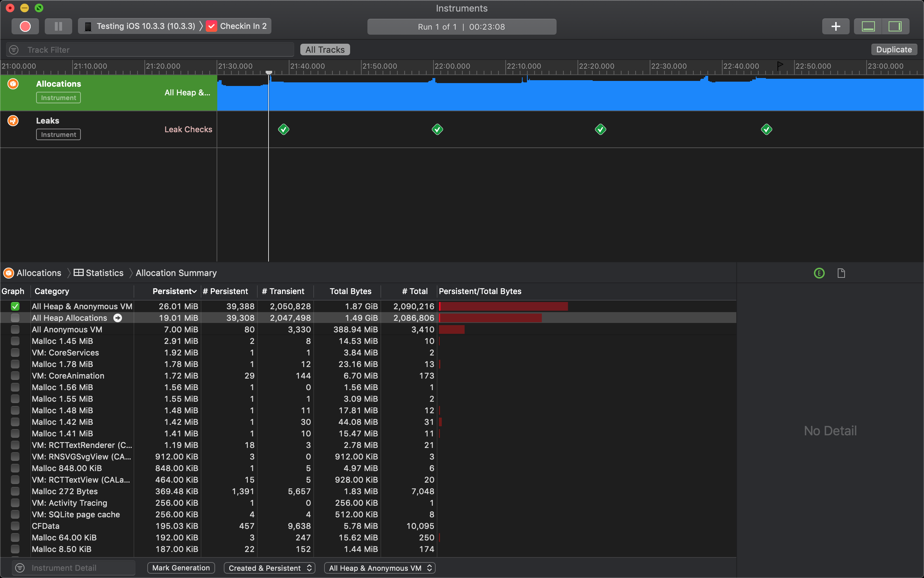Start recording with the red record button
The width and height of the screenshot is (924, 578).
[x=25, y=26]
